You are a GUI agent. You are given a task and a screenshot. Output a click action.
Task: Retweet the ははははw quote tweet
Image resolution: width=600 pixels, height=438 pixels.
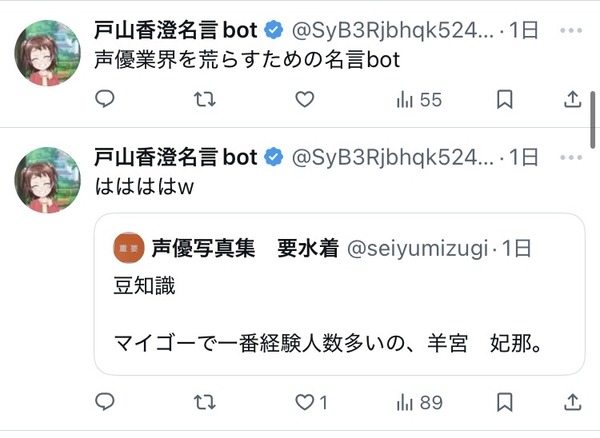[205, 402]
